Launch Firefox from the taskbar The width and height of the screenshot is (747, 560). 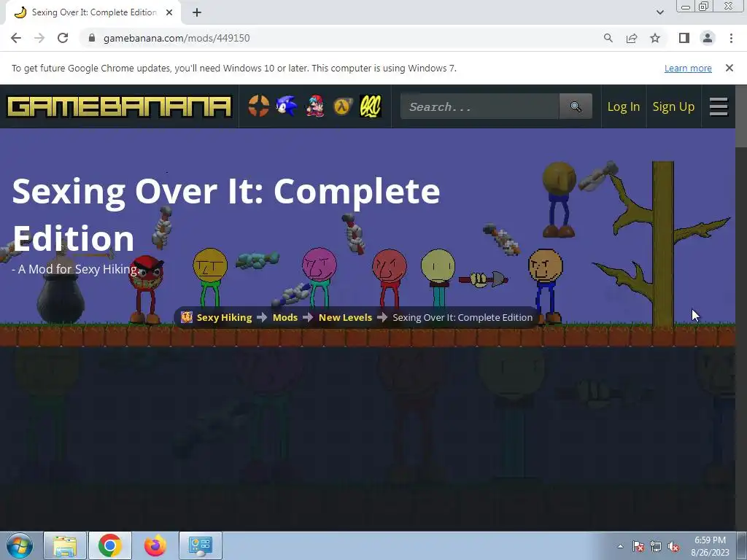pyautogui.click(x=155, y=545)
